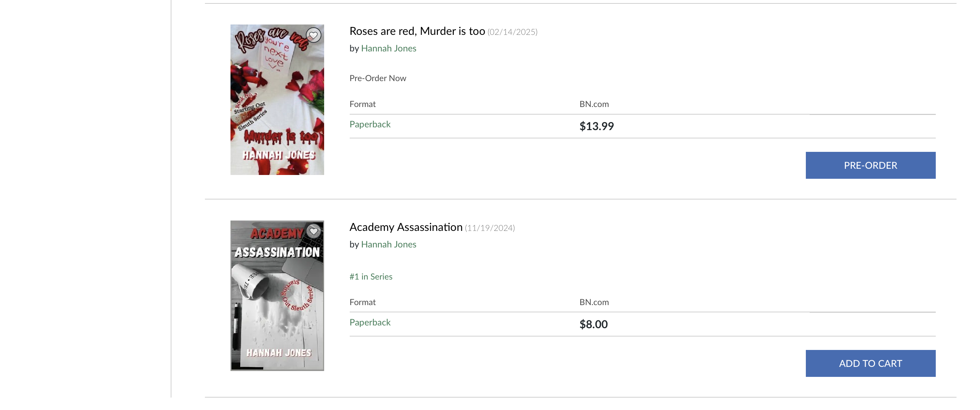
Task: Click the $13.99 price
Action: tap(596, 126)
